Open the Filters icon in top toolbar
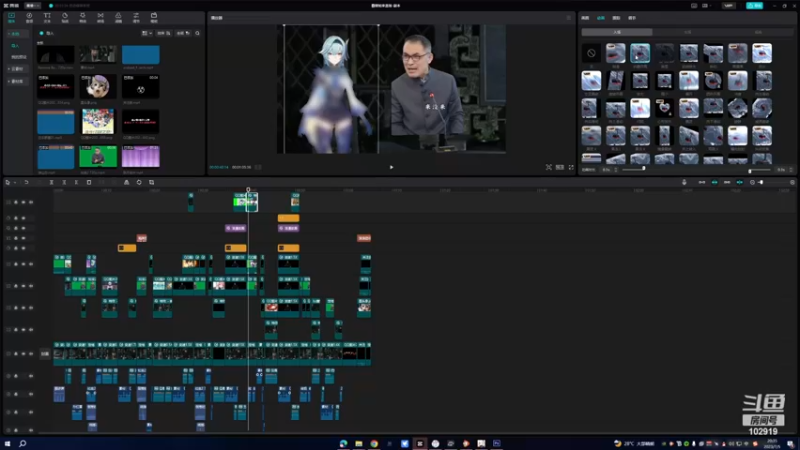 (x=118, y=18)
